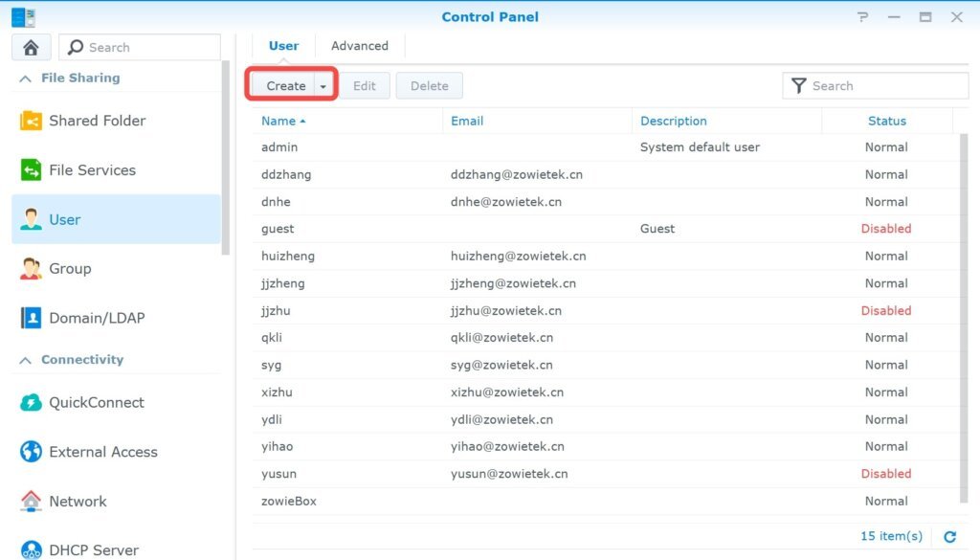This screenshot has height=560, width=980.
Task: Open Domain/LDAP settings
Action: pyautogui.click(x=96, y=318)
